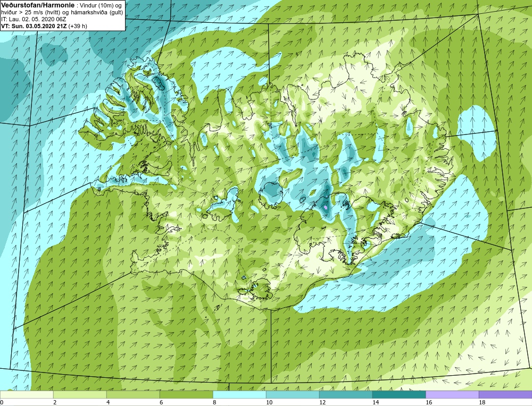Click the legend scale label '18'
The image size is (532, 406).
click(x=482, y=402)
